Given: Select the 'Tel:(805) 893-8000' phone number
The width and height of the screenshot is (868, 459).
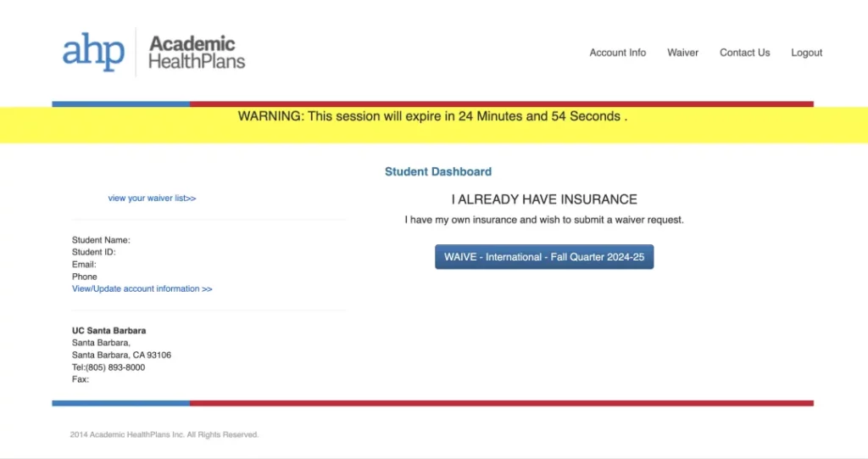Looking at the screenshot, I should (x=108, y=367).
